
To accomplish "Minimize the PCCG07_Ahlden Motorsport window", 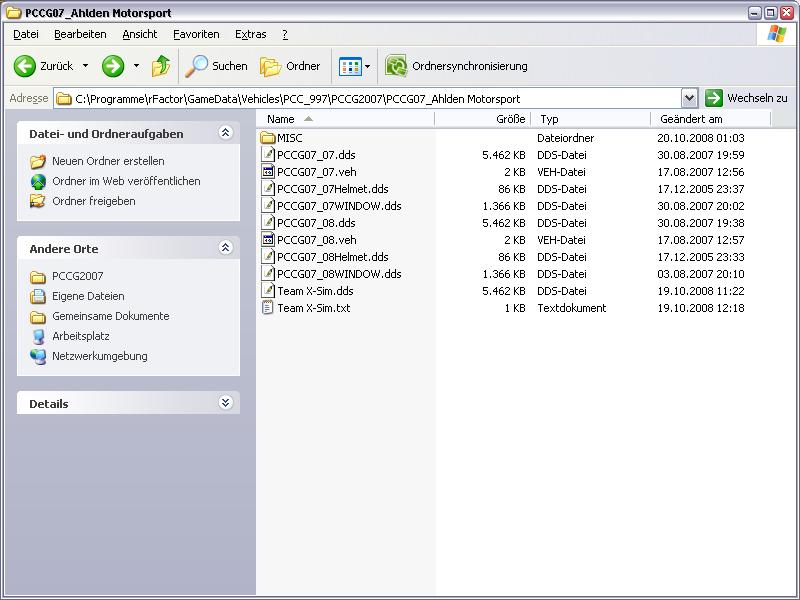I will click(755, 13).
